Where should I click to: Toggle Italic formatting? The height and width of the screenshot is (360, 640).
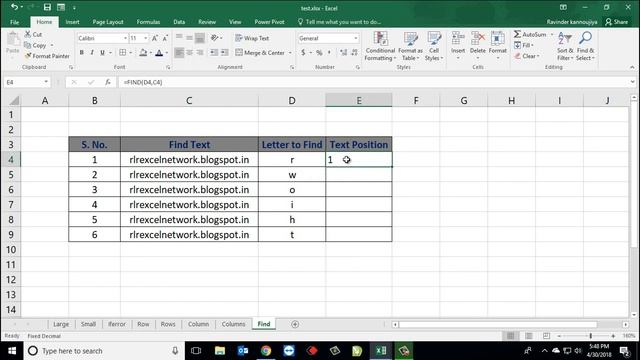(x=92, y=53)
